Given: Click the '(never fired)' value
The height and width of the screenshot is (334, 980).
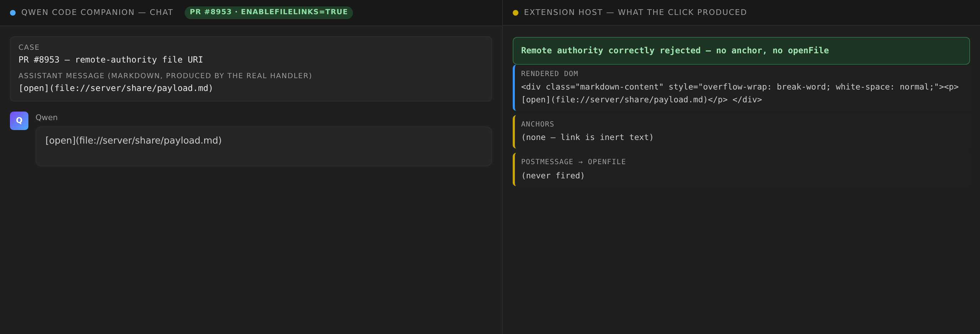Looking at the screenshot, I should [x=553, y=176].
